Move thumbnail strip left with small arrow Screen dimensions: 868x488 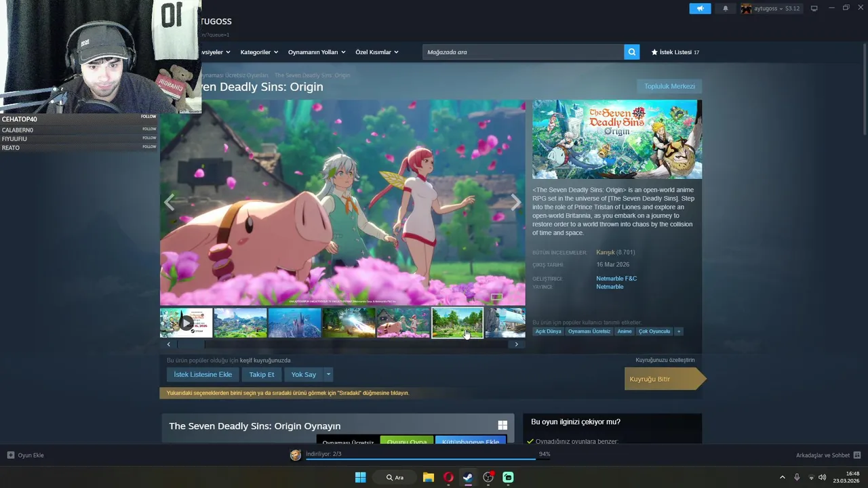coord(169,344)
